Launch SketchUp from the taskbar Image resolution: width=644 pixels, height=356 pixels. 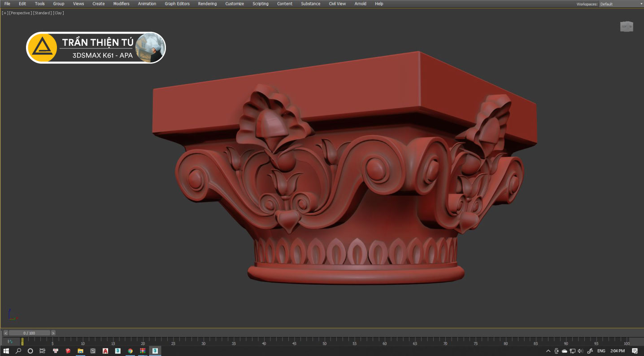68,351
